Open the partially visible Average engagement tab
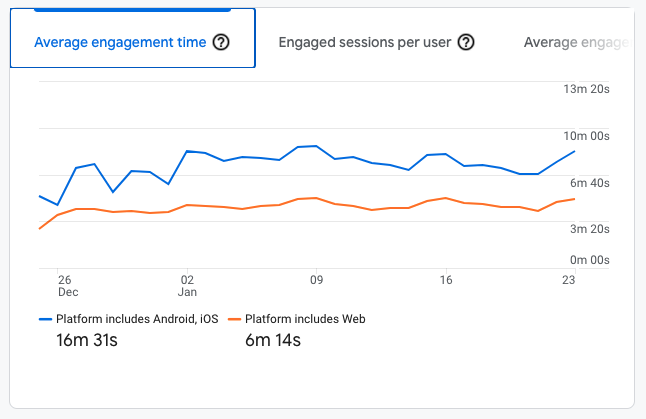Screen dimensions: 646x419 tap(577, 42)
